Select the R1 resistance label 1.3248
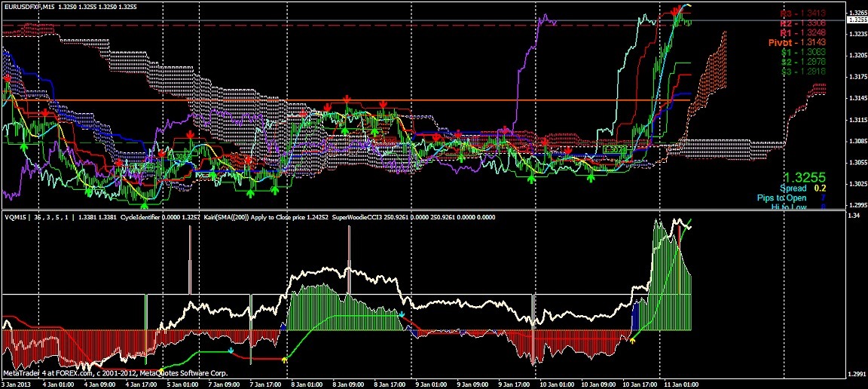868x389 pixels. pyautogui.click(x=802, y=33)
